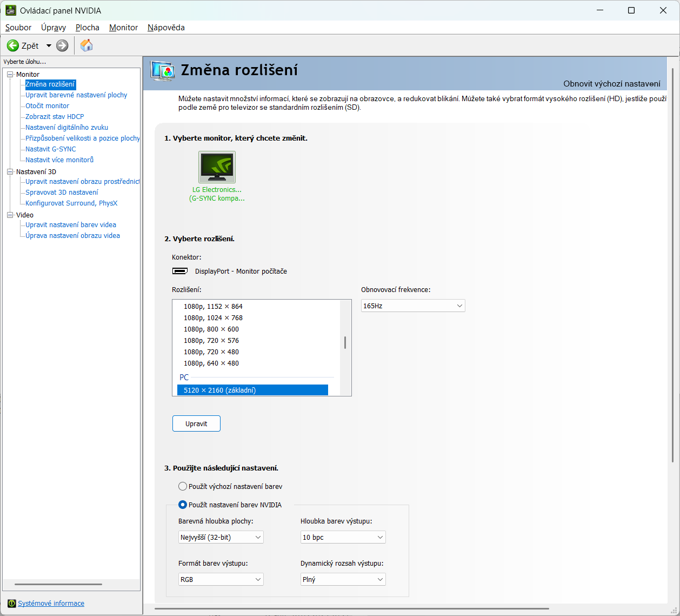Open the Systémové informace link
The height and width of the screenshot is (616, 680).
(x=51, y=604)
